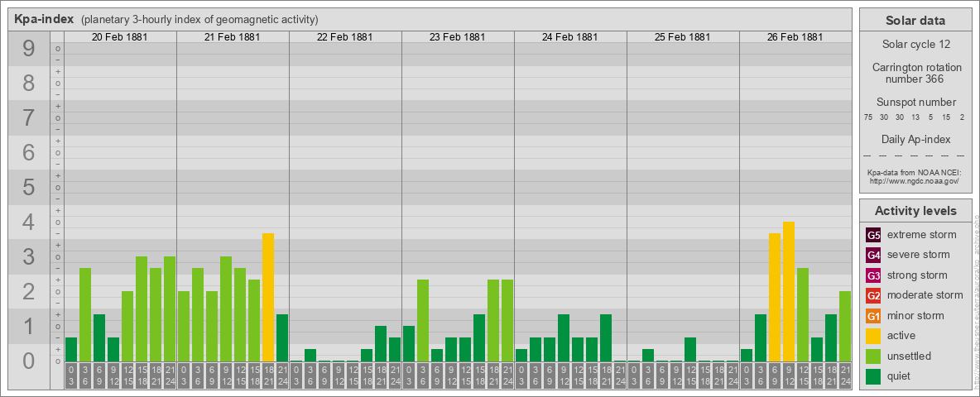Screen dimensions: 980x397
Task: Click the Kp scale number 7
Action: pyautogui.click(x=29, y=117)
